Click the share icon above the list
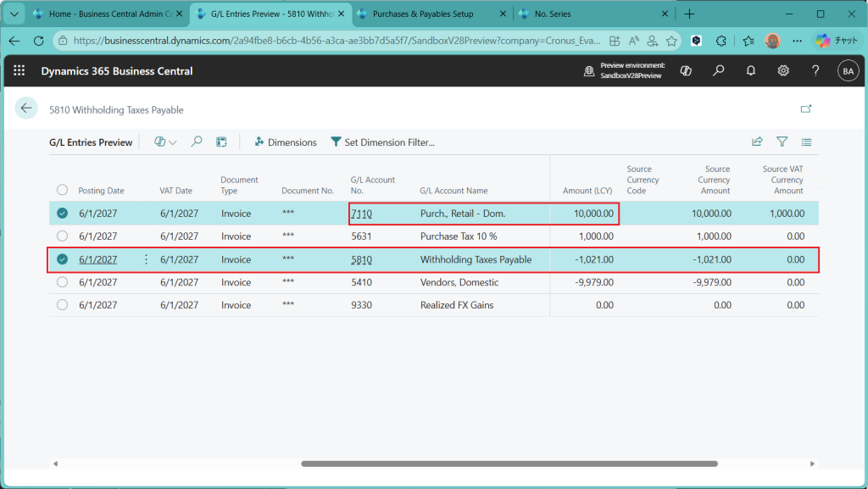The height and width of the screenshot is (489, 868). click(757, 142)
